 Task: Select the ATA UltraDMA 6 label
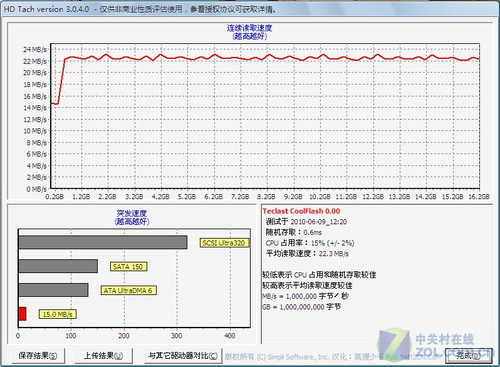pyautogui.click(x=128, y=290)
